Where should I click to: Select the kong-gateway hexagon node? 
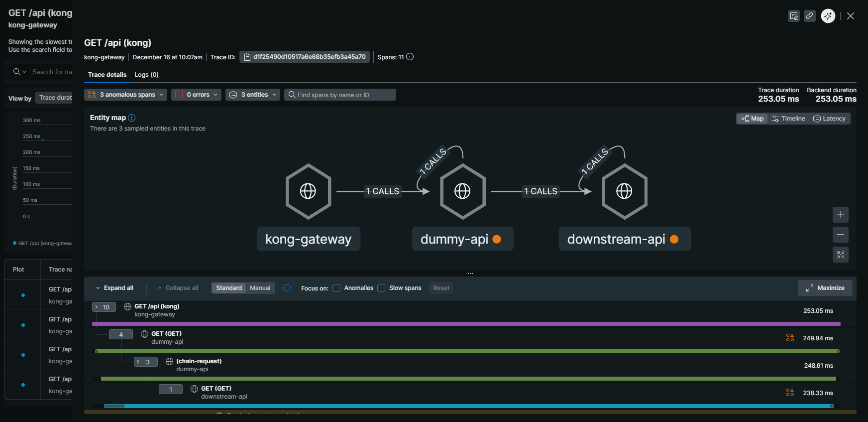tap(308, 191)
